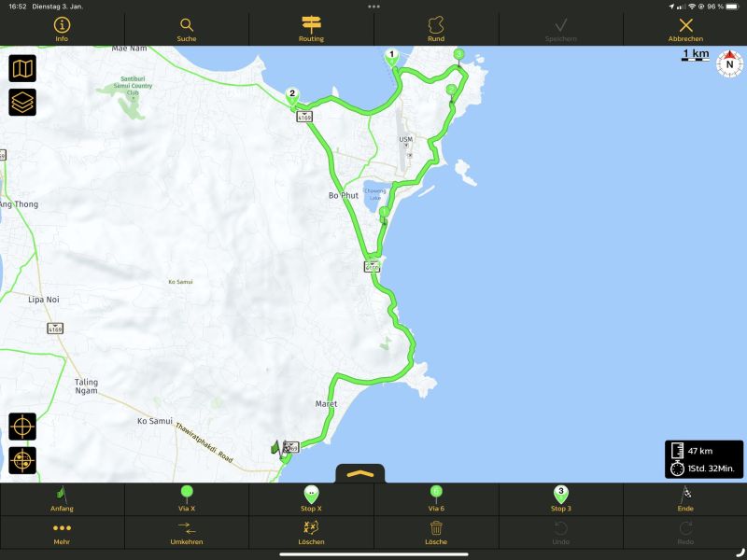The width and height of the screenshot is (747, 560).
Task: Reset map orientation with compass
Action: tap(729, 64)
